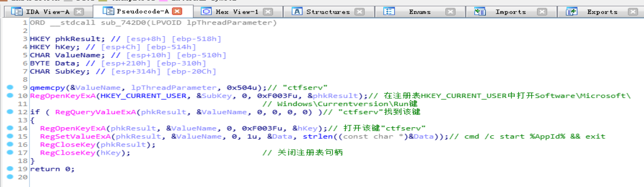Toggle breakpoint dot on line 10 RegOpenKeyExA
The width and height of the screenshot is (644, 187).
point(10,96)
